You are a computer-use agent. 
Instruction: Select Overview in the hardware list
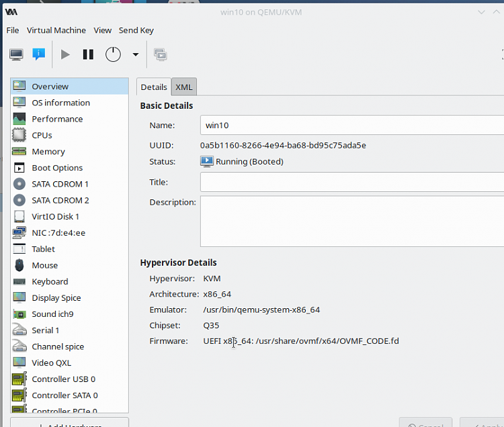69,87
